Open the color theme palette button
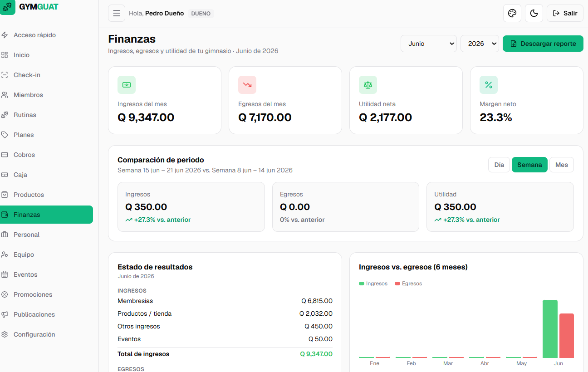Screen dimensions: 588x372 (512, 13)
